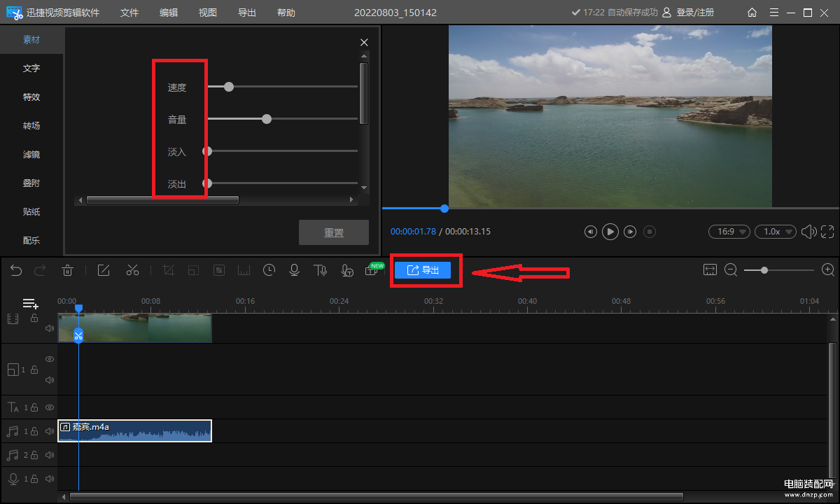Viewport: 840px width, 504px height.
Task: Toggle eye visibility on the text track
Action: point(50,407)
